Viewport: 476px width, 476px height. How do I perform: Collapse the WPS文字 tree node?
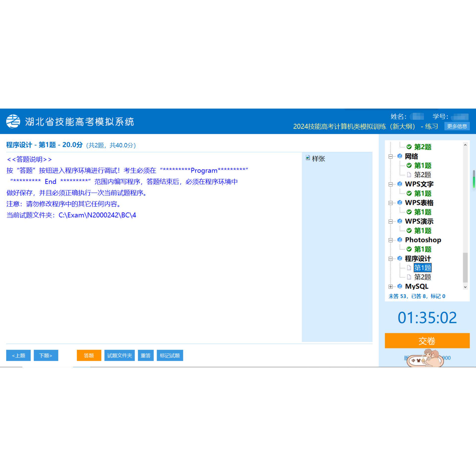pos(390,184)
